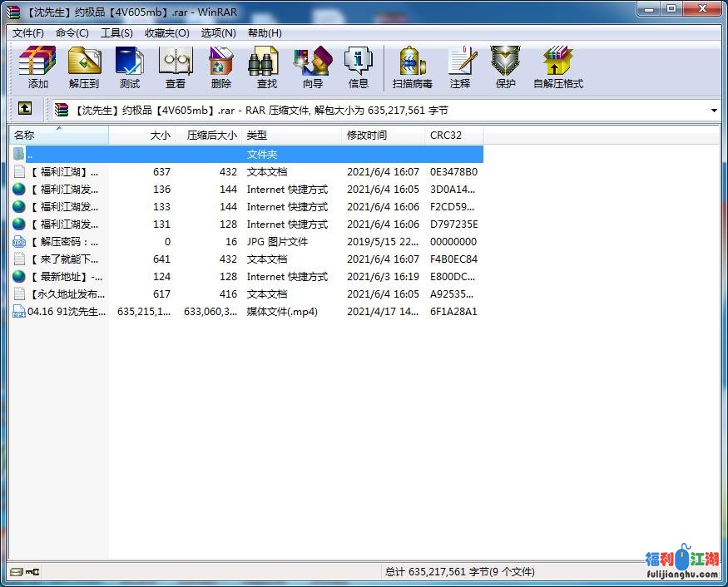Click the Protect (保护) archive icon

coord(505,67)
